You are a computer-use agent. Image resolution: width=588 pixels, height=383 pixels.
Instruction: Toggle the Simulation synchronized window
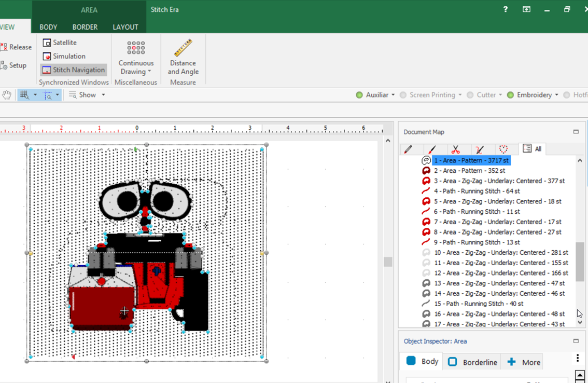pyautogui.click(x=64, y=56)
